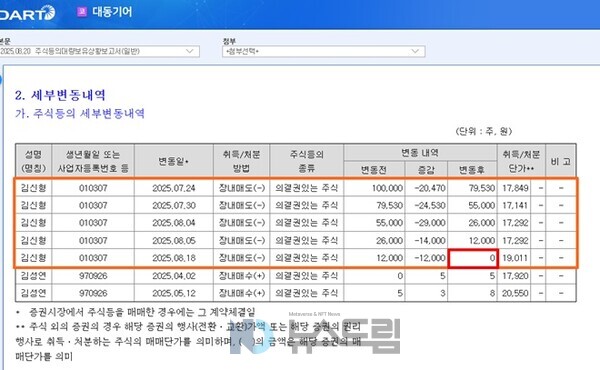Click the 증감 column header

point(426,170)
